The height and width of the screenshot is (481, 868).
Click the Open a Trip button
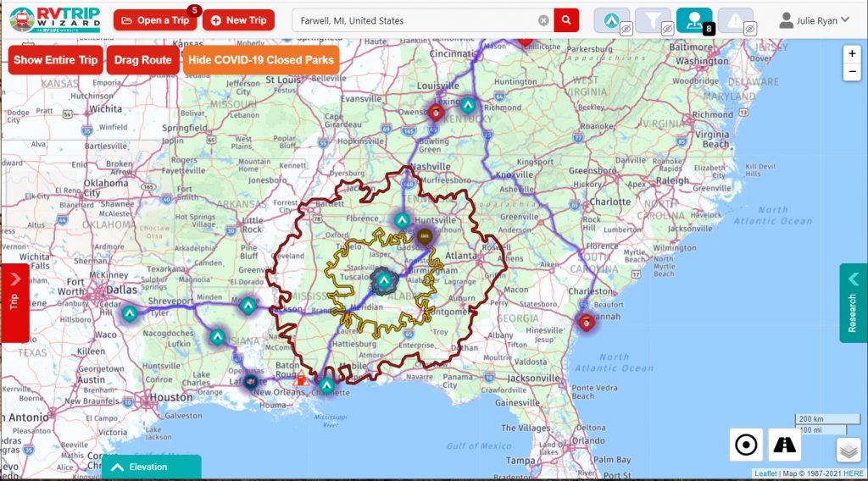click(x=156, y=20)
